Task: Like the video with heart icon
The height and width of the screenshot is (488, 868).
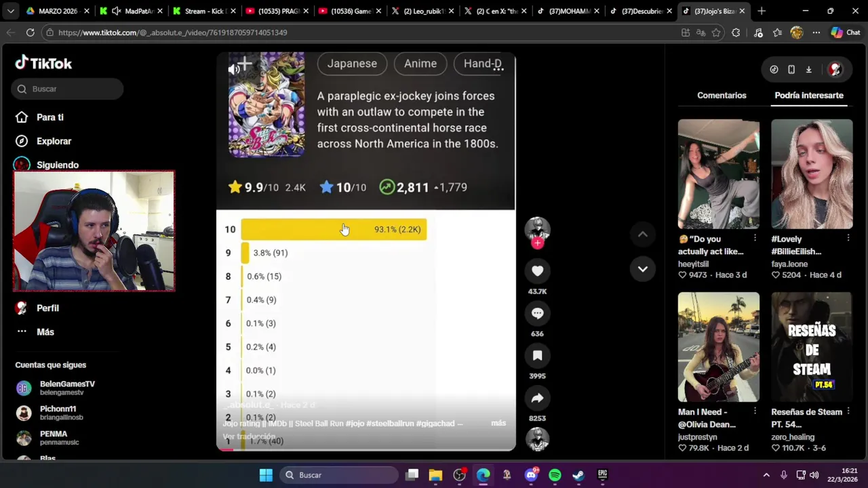Action: click(537, 270)
